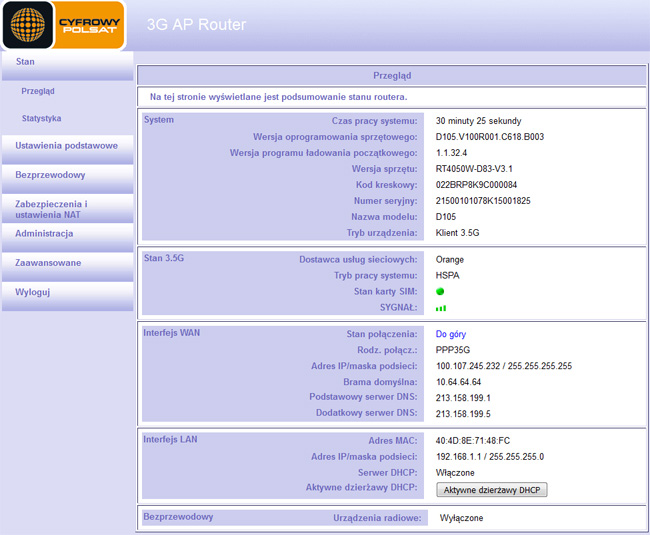This screenshot has height=535, width=650.
Task: Open the Zaawansowane menu
Action: pos(48,263)
